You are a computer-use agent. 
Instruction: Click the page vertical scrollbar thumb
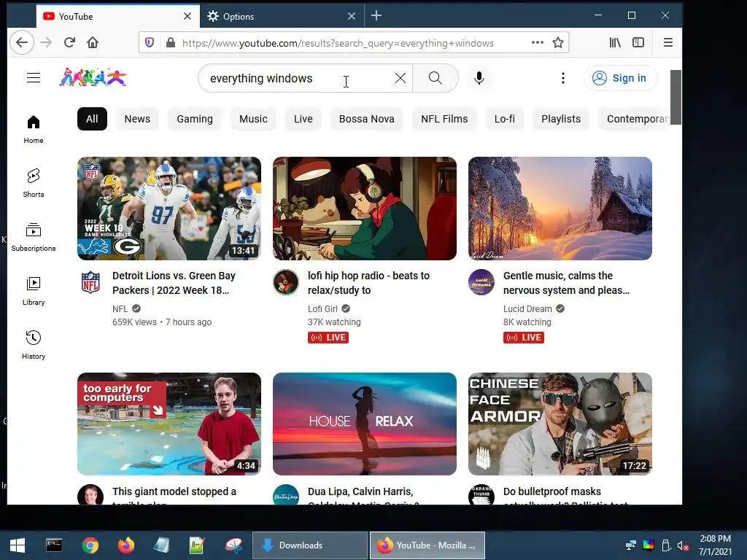coord(676,97)
